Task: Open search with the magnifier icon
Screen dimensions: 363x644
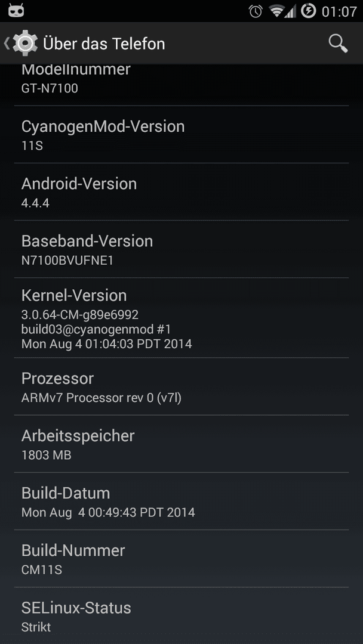Action: click(x=338, y=44)
